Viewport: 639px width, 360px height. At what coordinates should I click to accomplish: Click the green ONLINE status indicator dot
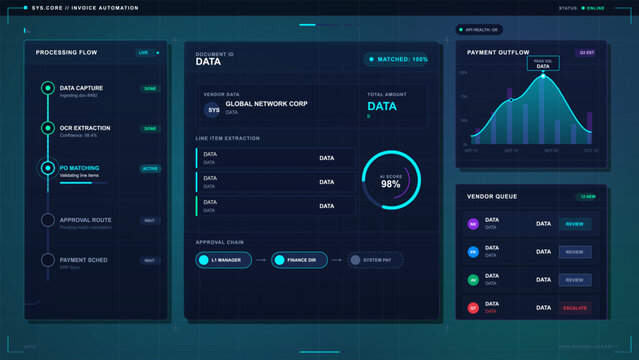pos(583,8)
